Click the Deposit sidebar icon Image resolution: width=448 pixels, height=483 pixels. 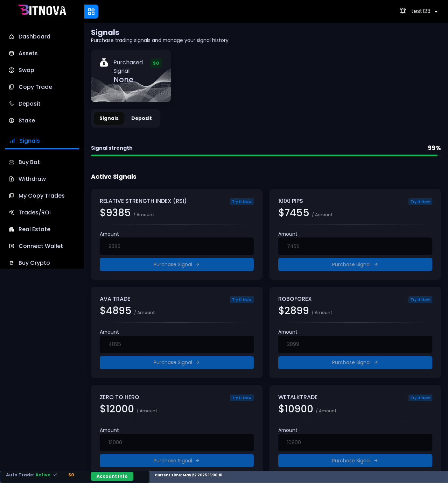(12, 104)
